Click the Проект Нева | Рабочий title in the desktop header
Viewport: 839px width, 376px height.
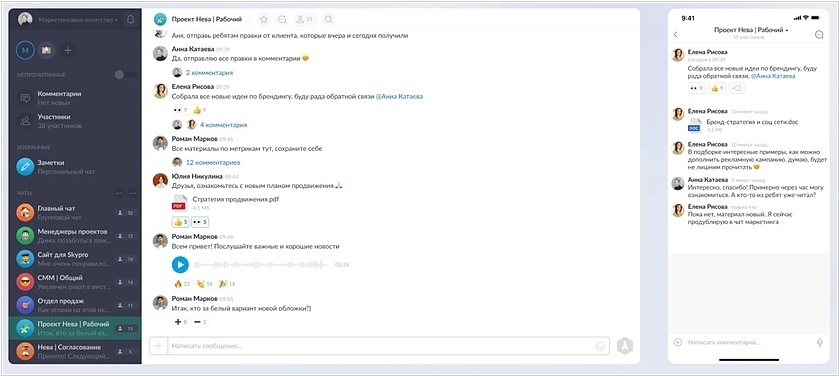click(x=207, y=19)
